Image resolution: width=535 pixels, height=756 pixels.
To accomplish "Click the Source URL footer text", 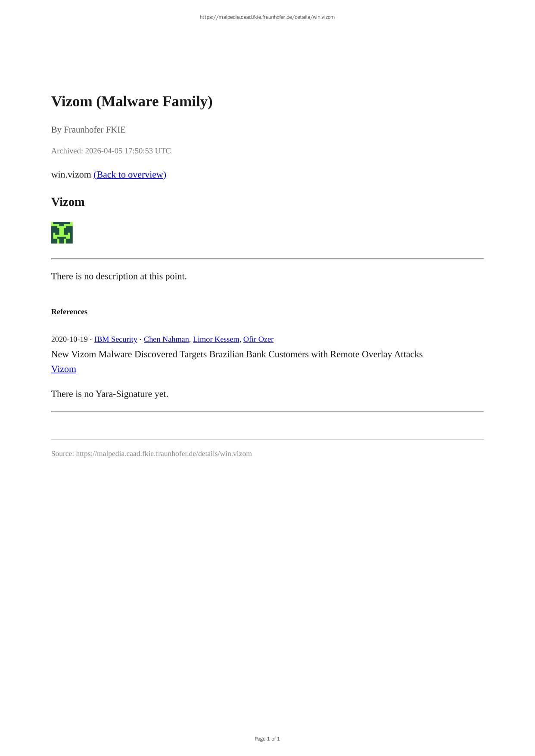I will tap(152, 454).
